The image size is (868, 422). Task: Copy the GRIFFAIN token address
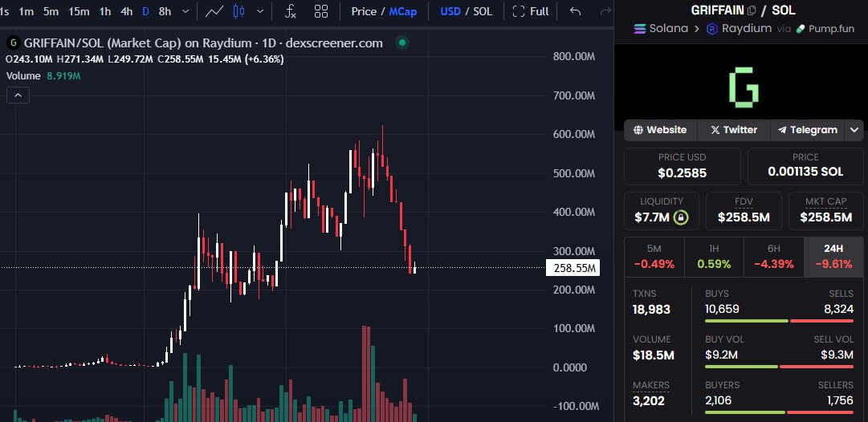point(752,10)
